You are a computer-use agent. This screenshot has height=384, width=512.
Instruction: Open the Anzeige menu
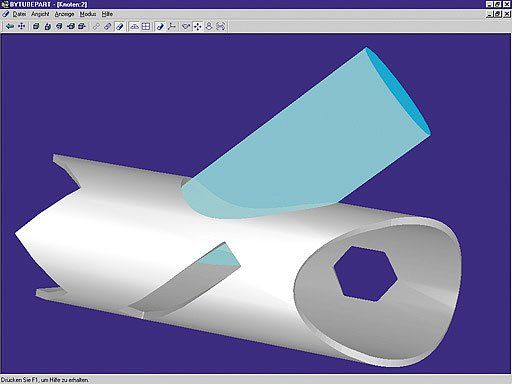pos(64,14)
